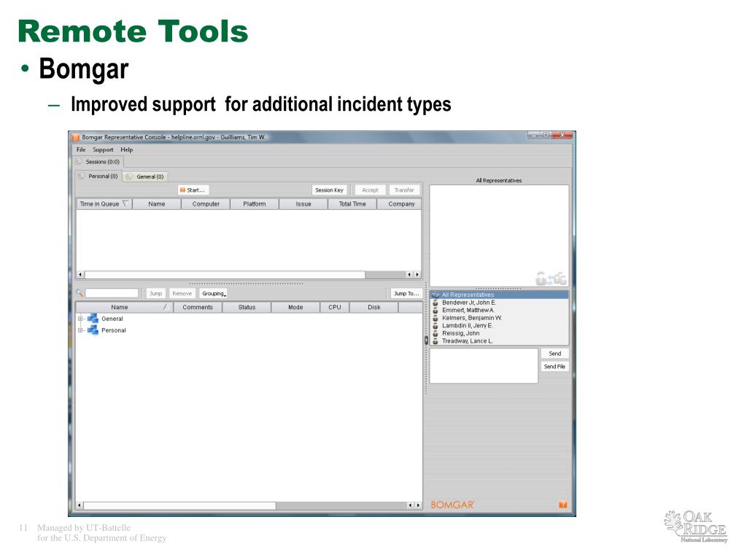Image resolution: width=747 pixels, height=560 pixels.
Task: Open the Help menu
Action: [x=126, y=149]
